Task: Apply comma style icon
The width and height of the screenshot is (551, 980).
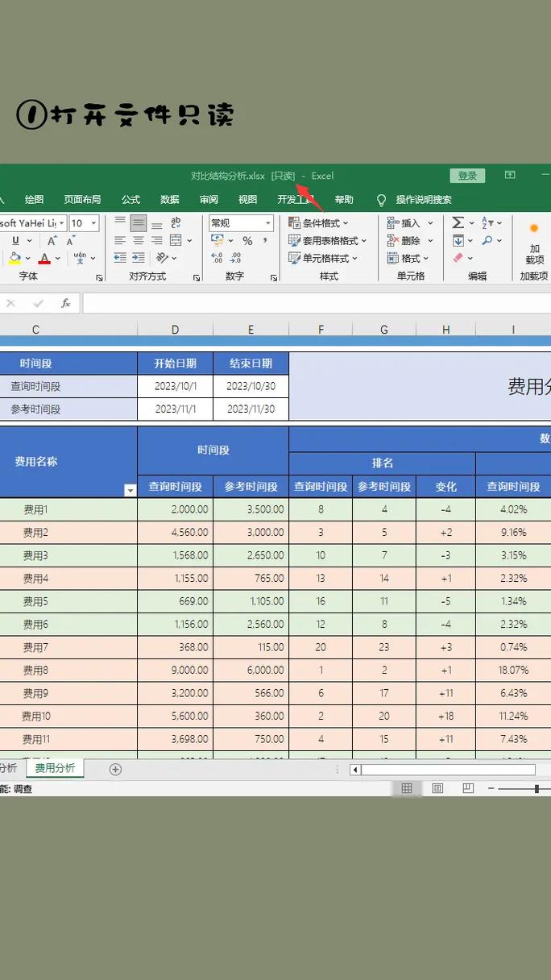Action: (x=267, y=241)
